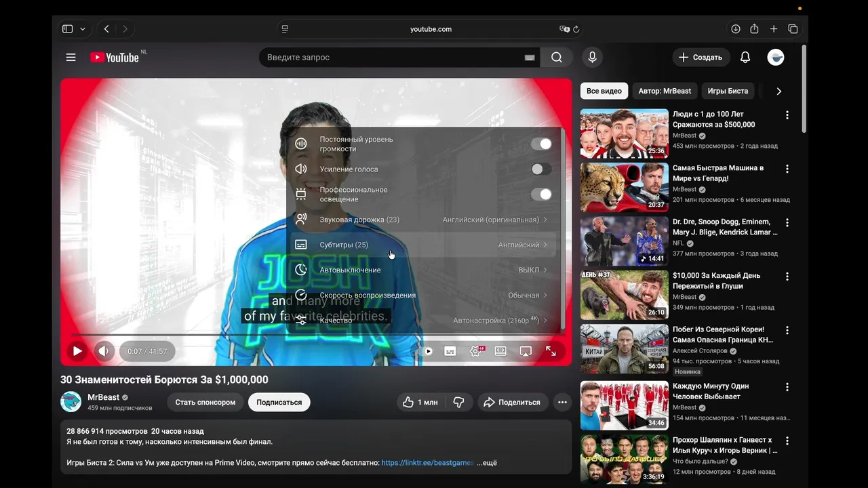
Task: Open 'MrBeast' channel name link under title
Action: click(103, 397)
